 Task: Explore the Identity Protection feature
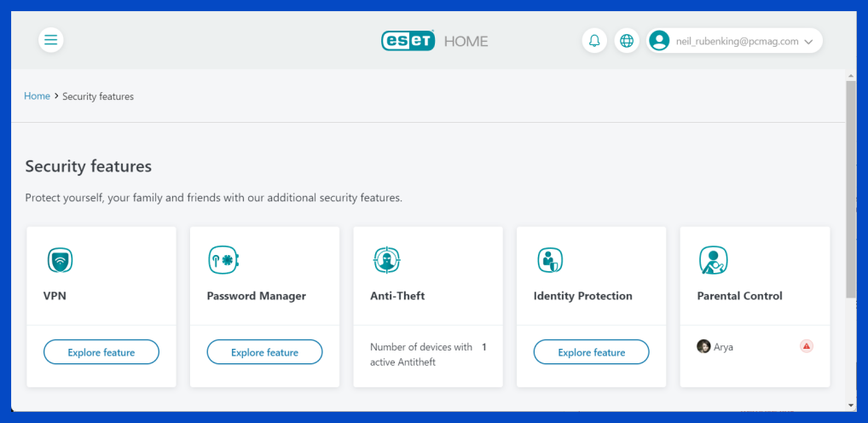coord(591,352)
